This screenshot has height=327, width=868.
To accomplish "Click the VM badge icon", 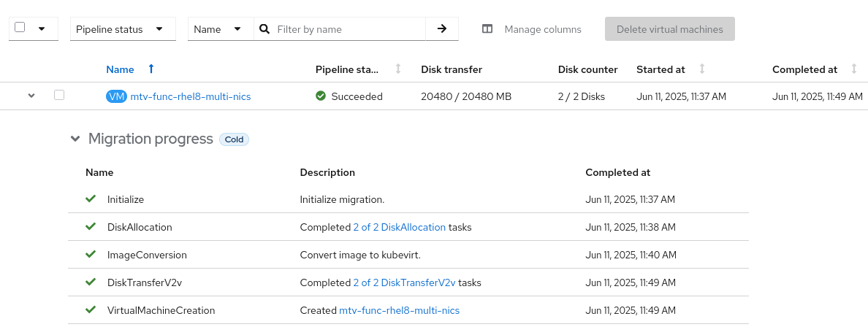I will pos(116,96).
